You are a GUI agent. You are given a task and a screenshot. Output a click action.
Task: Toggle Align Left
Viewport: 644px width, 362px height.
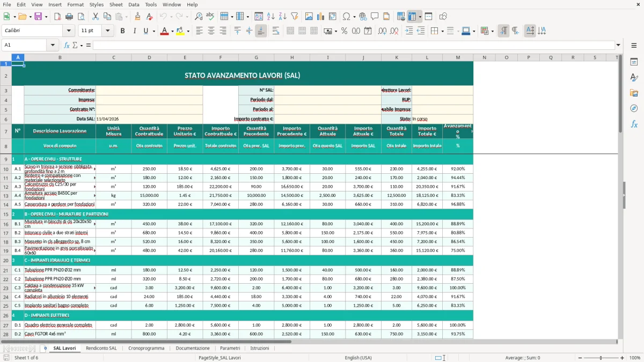199,31
